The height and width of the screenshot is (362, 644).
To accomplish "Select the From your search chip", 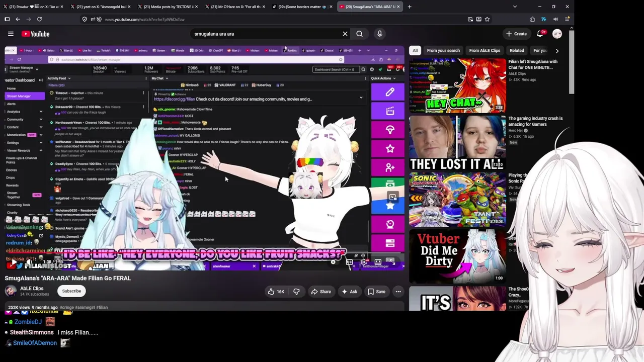I will (x=443, y=50).
